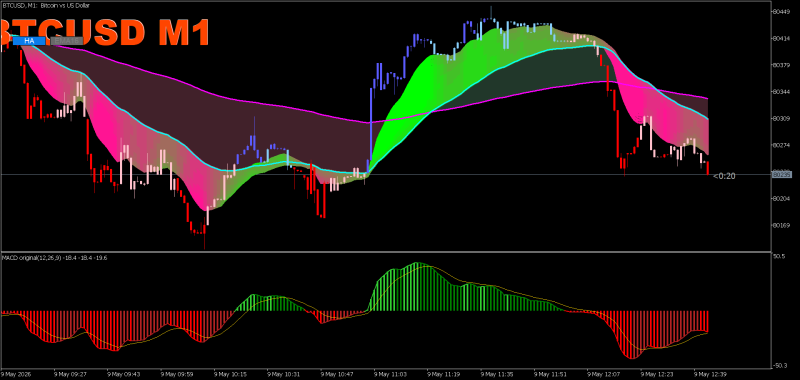Click the 80344 price axis label
The image size is (800, 380).
coord(782,92)
